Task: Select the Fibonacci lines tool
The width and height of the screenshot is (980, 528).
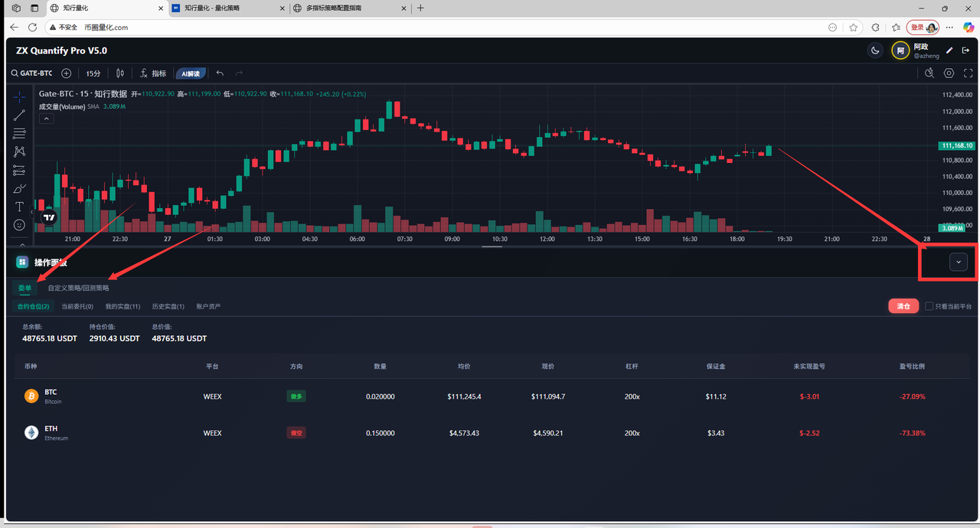Action: click(19, 133)
